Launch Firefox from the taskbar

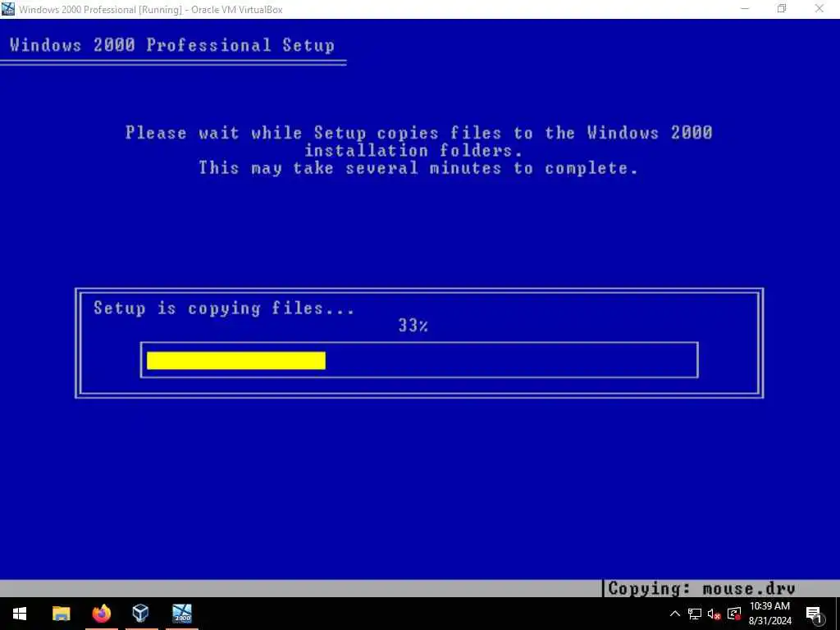101,614
